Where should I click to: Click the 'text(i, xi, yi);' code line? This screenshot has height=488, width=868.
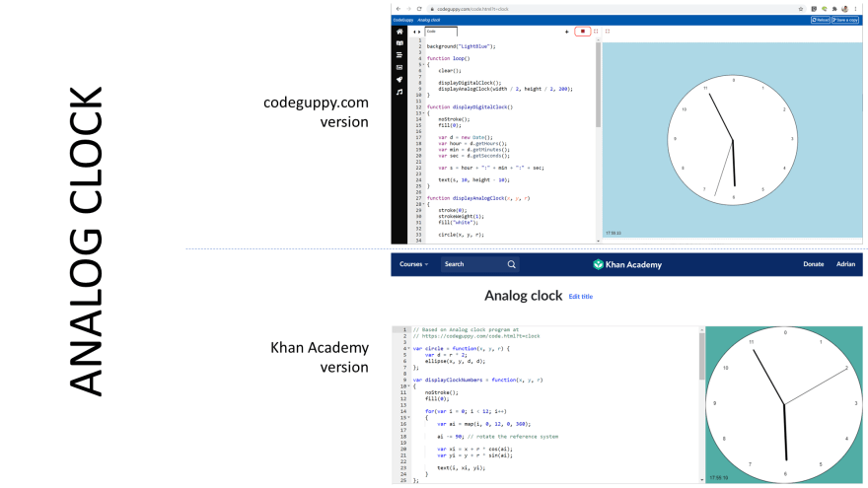click(462, 468)
